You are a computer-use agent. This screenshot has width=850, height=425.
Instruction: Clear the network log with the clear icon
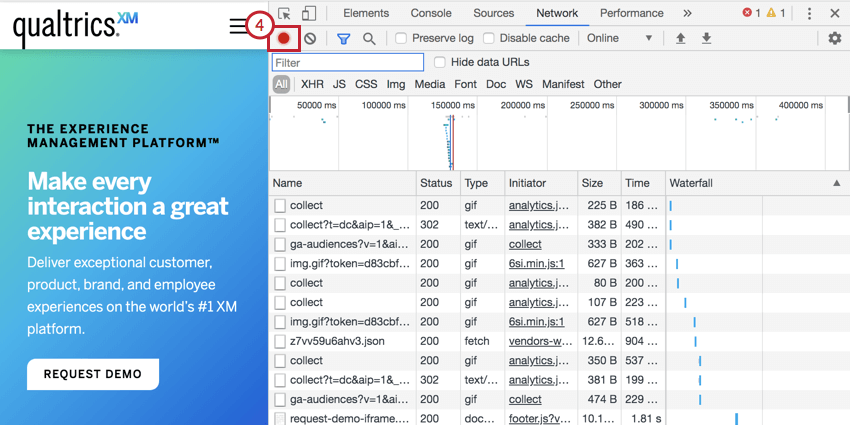pyautogui.click(x=310, y=38)
